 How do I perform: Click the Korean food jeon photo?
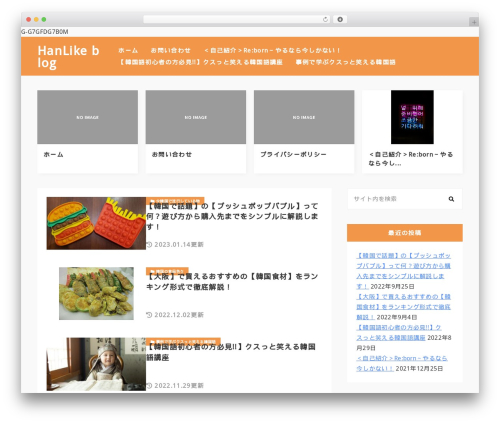pyautogui.click(x=96, y=293)
